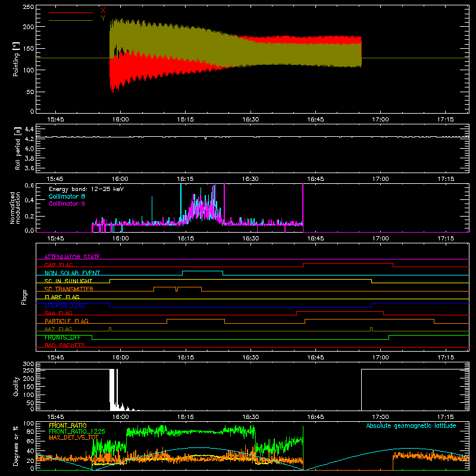This screenshot has height=476, width=476.
Task: Click the lowered green FRONTS_OFF segment
Action: pyautogui.click(x=240, y=339)
